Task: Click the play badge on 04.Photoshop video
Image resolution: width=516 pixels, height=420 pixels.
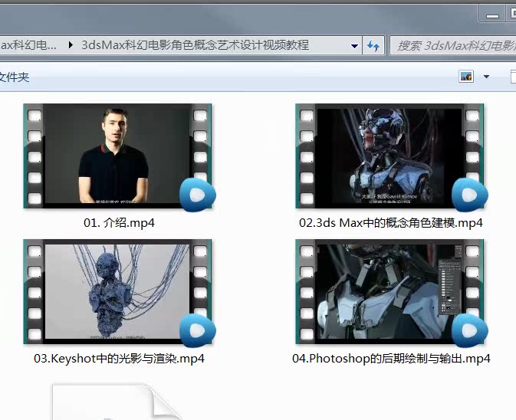Action: pos(469,330)
